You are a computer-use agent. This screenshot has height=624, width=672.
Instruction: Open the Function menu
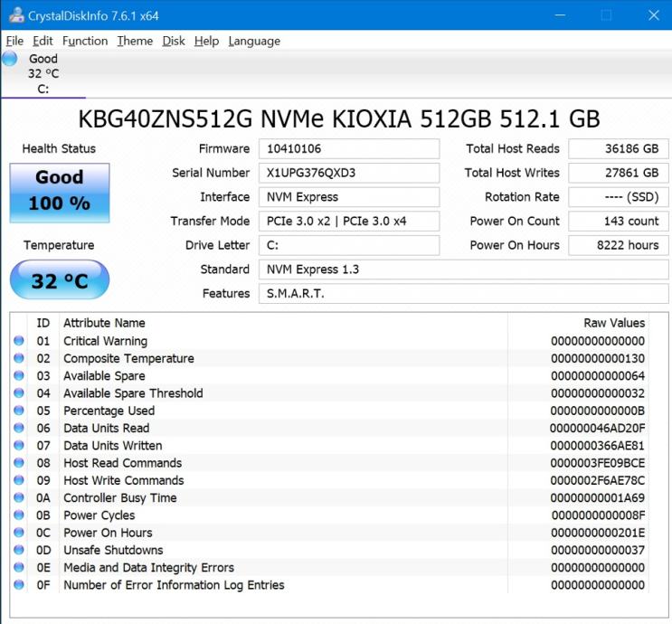(x=85, y=41)
